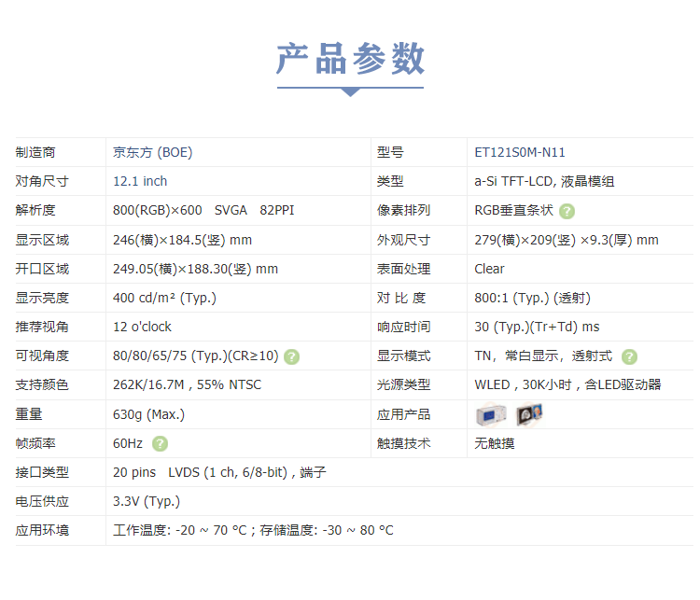Click help icon next to RGB垂直条状
Screen dimensions: 700x600
pyautogui.click(x=567, y=211)
